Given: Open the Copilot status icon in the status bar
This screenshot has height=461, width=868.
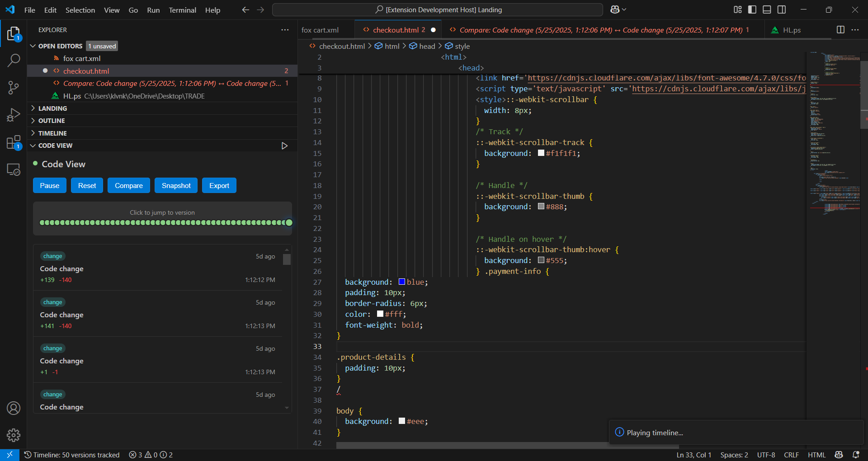Looking at the screenshot, I should (839, 455).
